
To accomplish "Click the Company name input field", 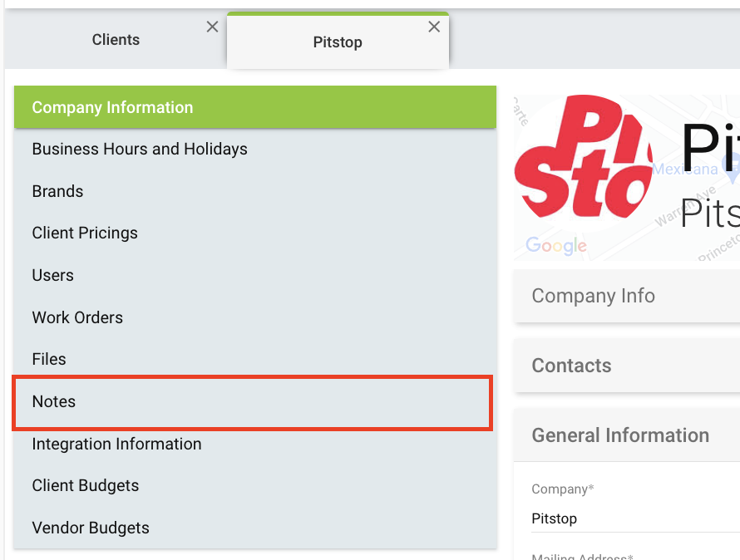I will pyautogui.click(x=636, y=518).
